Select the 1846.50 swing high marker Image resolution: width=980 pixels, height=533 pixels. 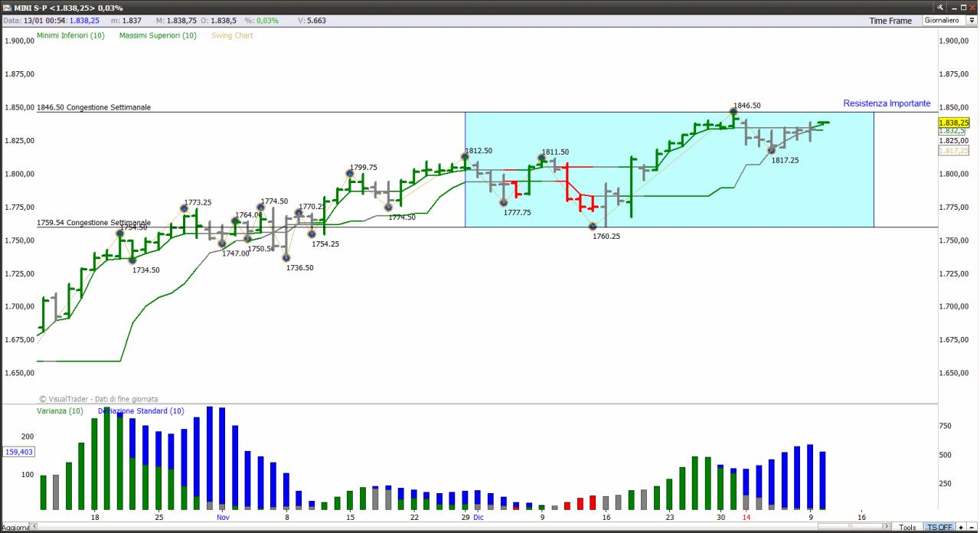click(733, 112)
